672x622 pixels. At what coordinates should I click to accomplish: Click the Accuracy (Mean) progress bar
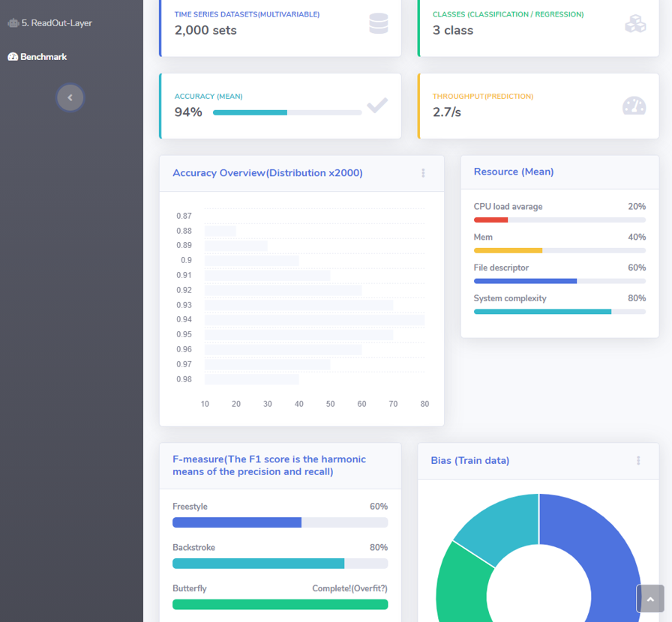[287, 112]
